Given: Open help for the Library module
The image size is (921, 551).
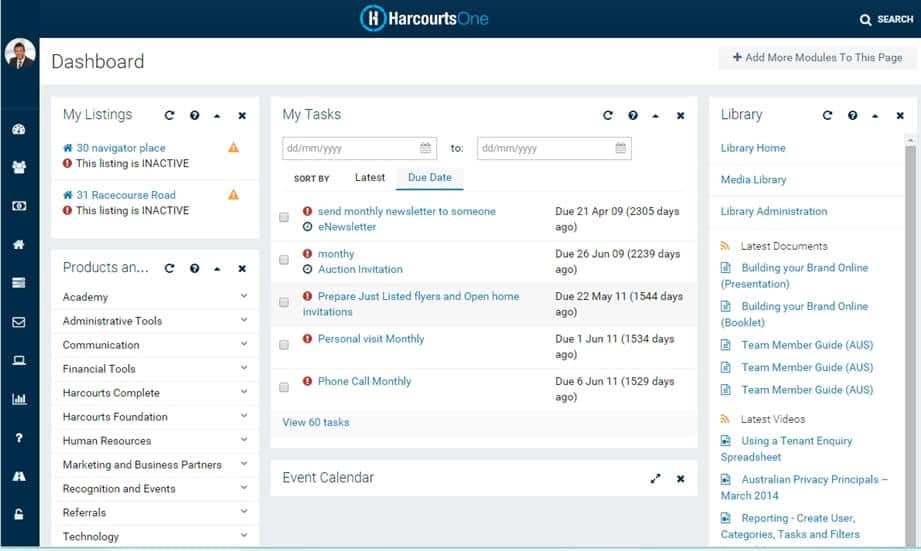Looking at the screenshot, I should pos(852,115).
